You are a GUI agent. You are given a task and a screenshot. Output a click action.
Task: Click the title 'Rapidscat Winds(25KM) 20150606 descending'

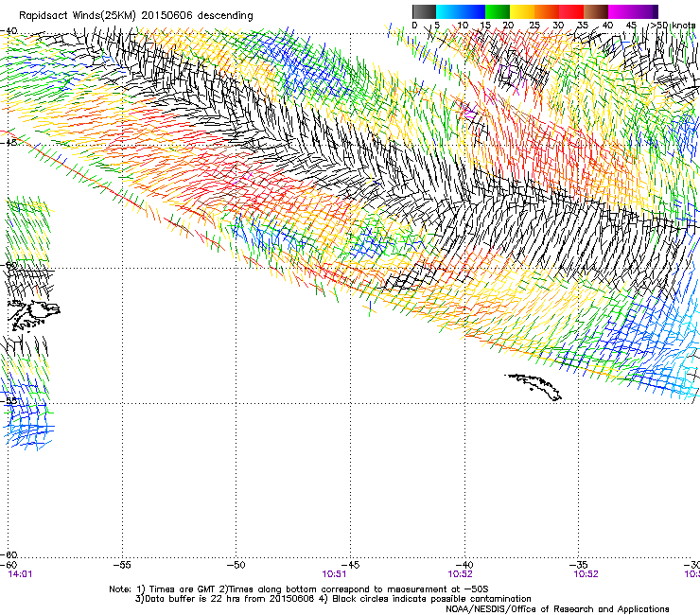(x=136, y=16)
